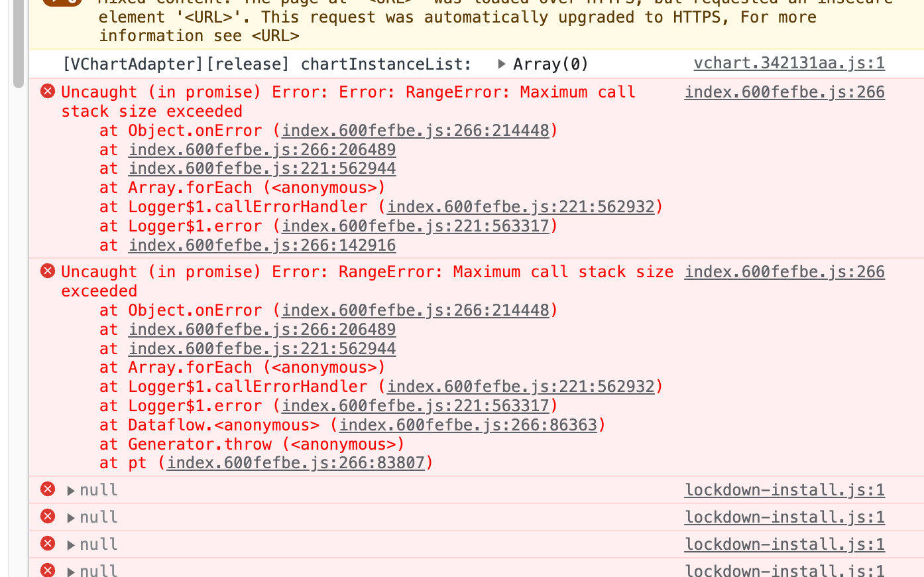The height and width of the screenshot is (577, 924).
Task: Click the error icon next to the first null entry
Action: [x=47, y=489]
